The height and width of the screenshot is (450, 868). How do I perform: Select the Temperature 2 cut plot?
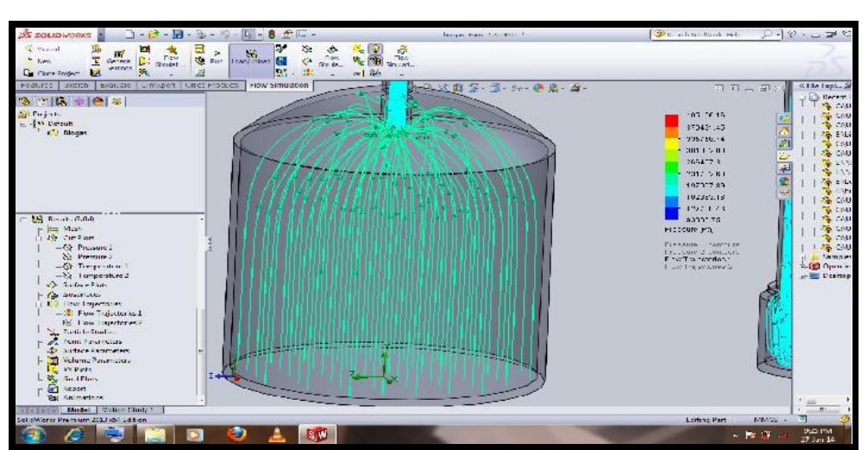click(x=96, y=276)
